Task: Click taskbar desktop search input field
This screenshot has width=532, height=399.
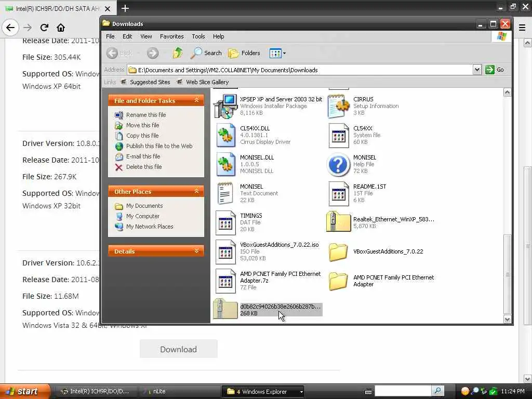Action: point(403,391)
